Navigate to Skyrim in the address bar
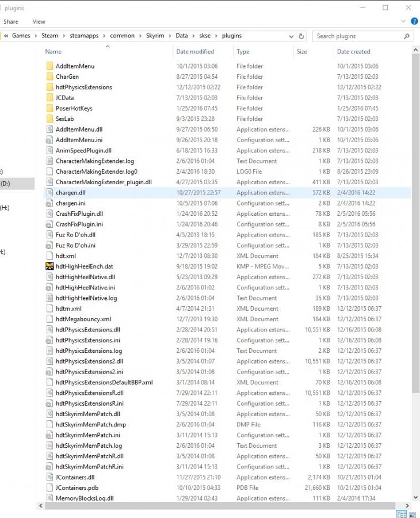The height and width of the screenshot is (518, 420). (x=155, y=36)
